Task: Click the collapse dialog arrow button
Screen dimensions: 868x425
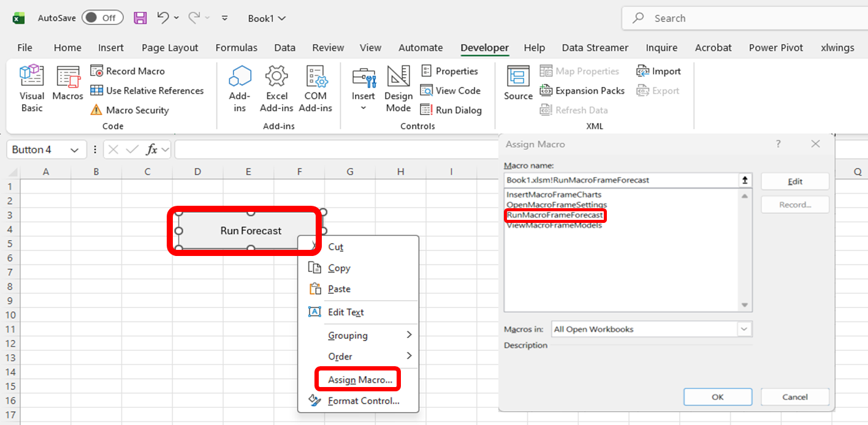Action: [745, 180]
